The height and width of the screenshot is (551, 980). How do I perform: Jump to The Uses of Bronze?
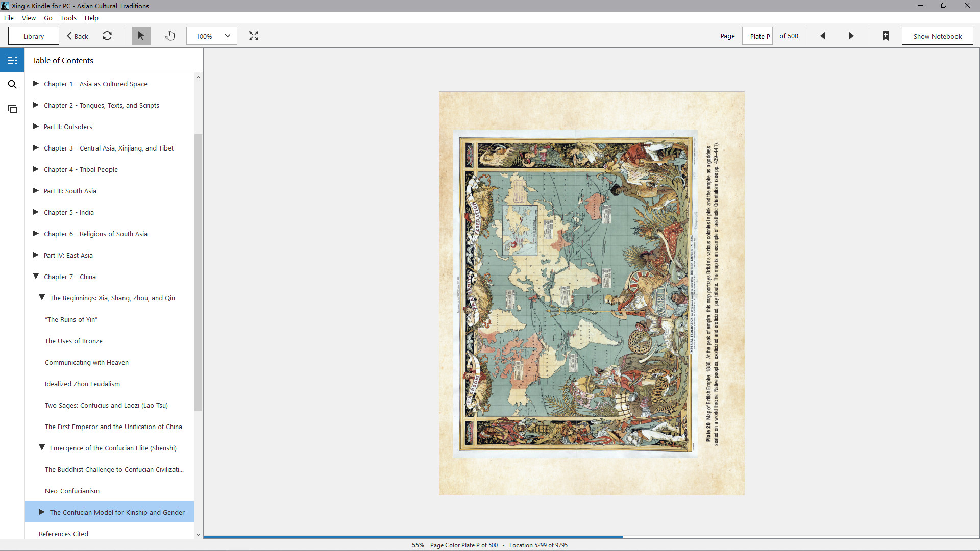73,341
